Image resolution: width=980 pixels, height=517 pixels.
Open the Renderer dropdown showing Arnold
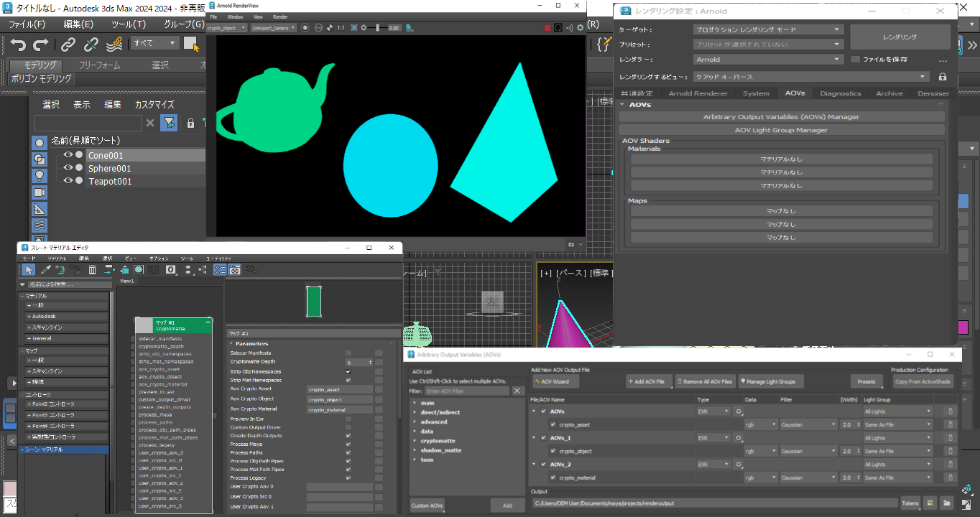coord(768,60)
